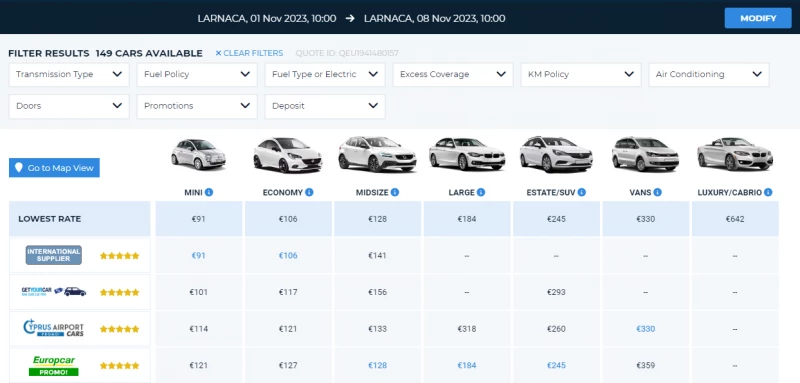800x383 pixels.
Task: Expand the Promotions filter
Action: click(197, 106)
